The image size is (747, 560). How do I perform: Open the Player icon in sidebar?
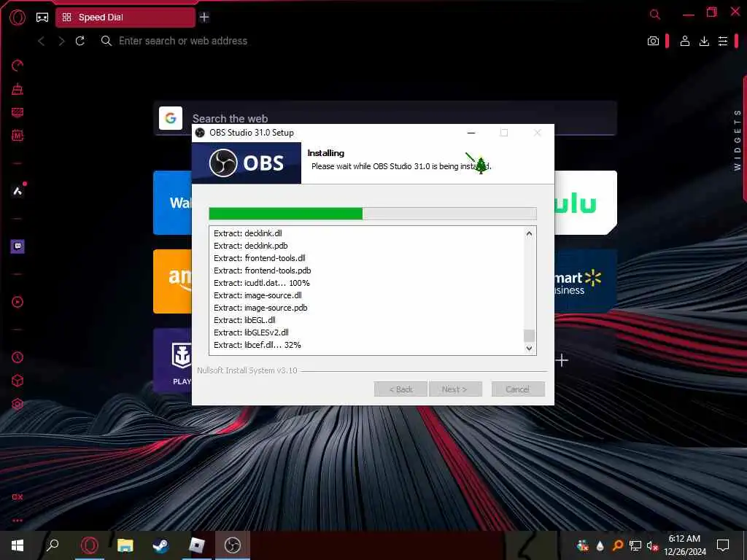tap(18, 302)
